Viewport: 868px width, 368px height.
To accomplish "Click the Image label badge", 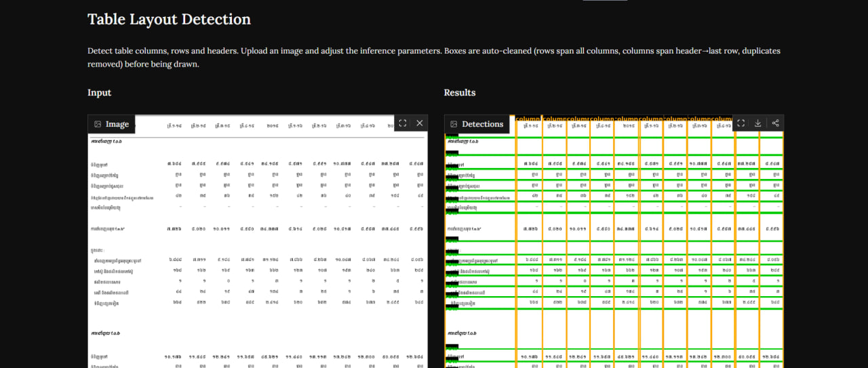I will [112, 124].
